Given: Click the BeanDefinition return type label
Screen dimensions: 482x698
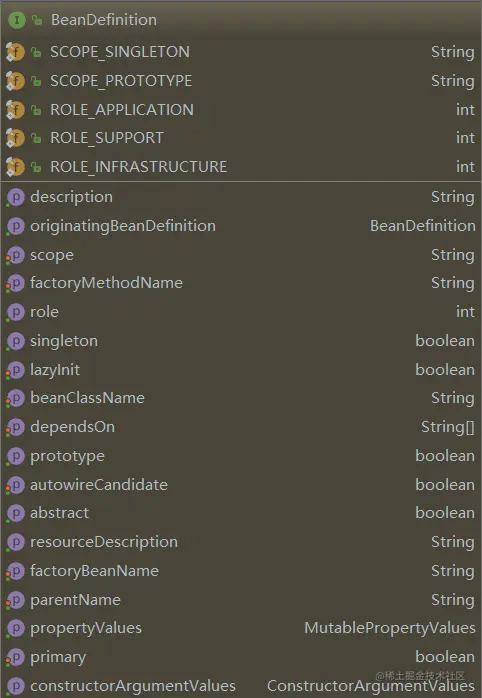Looking at the screenshot, I should [423, 226].
